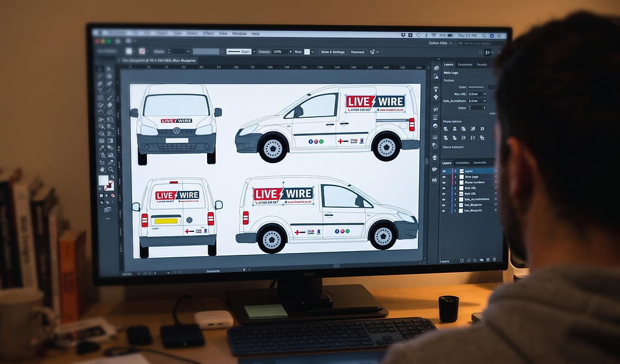Choose the Column Graph tool
The width and height of the screenshot is (620, 364).
pyautogui.click(x=110, y=154)
